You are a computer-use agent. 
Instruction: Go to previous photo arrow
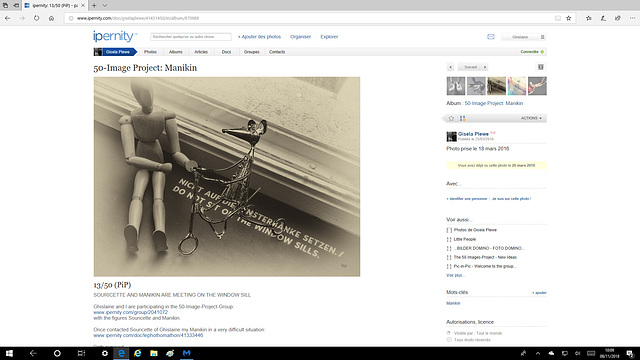[x=451, y=67]
